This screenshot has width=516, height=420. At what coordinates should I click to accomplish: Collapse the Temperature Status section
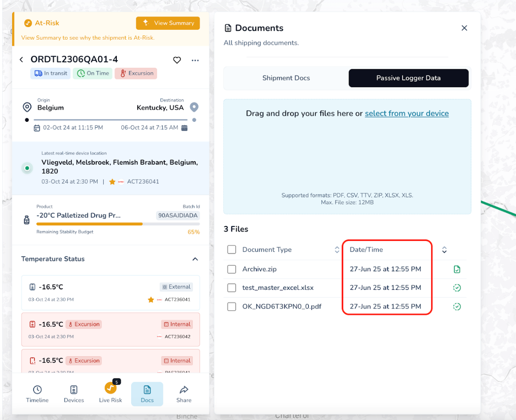tap(195, 259)
